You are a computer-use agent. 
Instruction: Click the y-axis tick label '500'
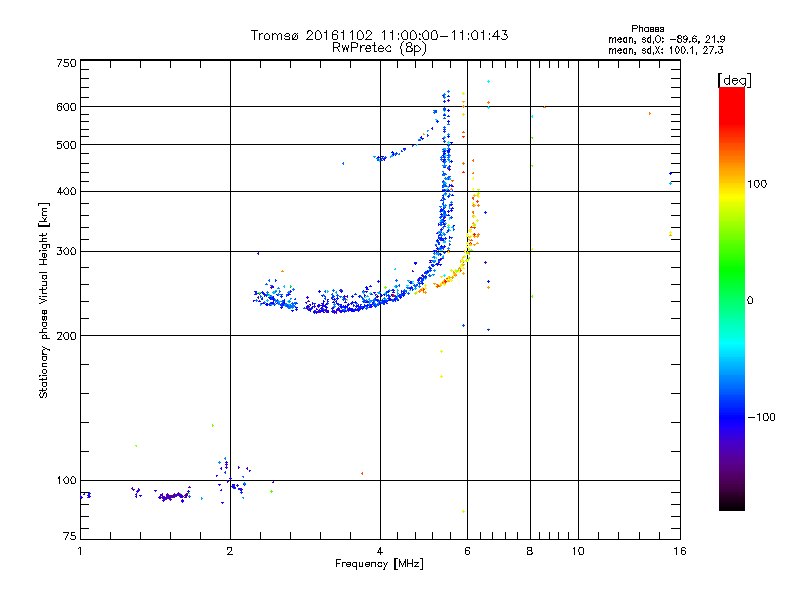(x=66, y=145)
